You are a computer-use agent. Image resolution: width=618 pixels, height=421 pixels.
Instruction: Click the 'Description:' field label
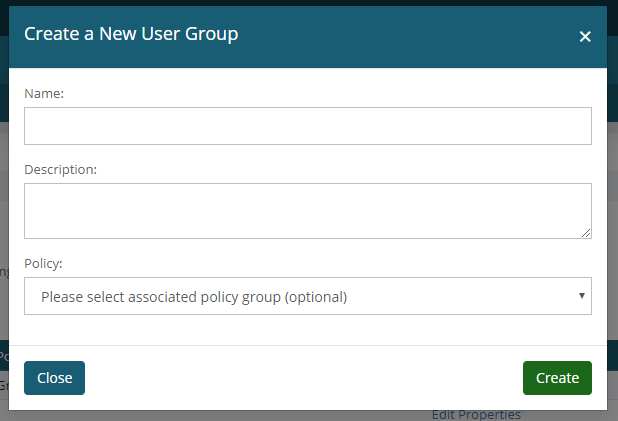(60, 169)
